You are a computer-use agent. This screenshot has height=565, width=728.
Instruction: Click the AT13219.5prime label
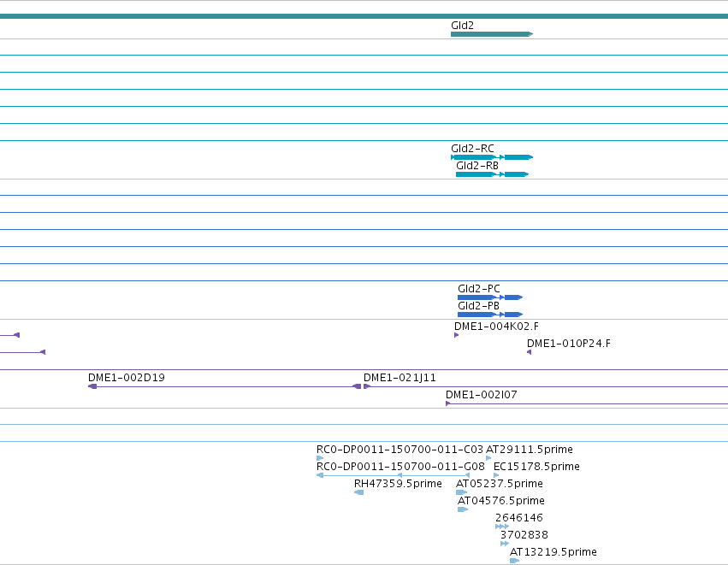(x=553, y=552)
